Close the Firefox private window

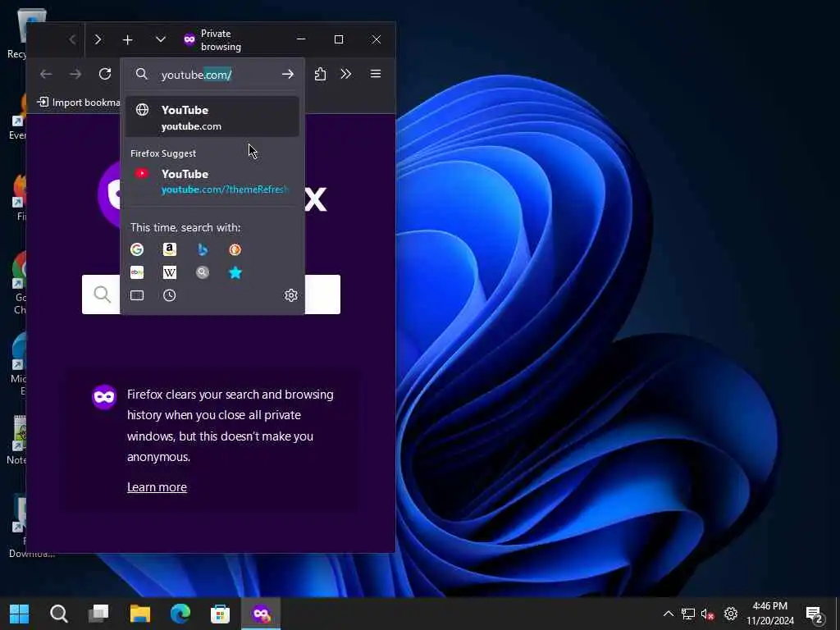pos(377,39)
